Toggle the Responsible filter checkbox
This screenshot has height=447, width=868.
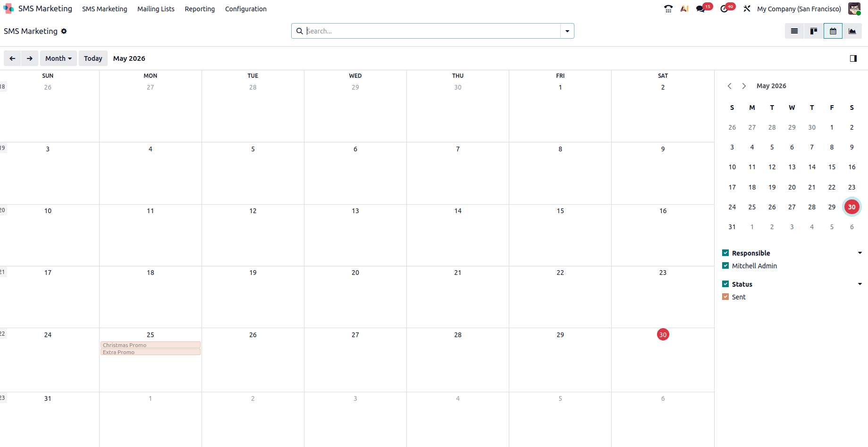(x=725, y=253)
